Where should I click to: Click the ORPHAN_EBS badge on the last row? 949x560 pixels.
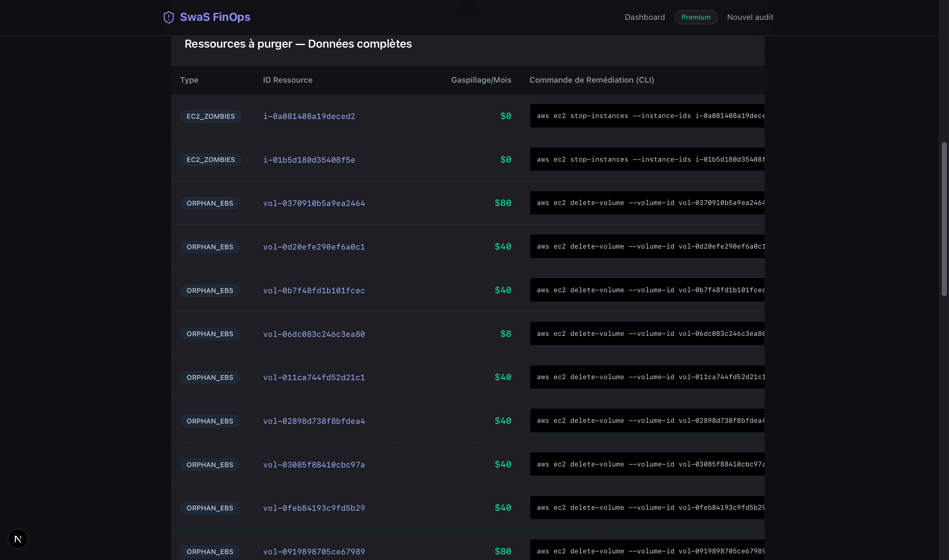tap(210, 551)
